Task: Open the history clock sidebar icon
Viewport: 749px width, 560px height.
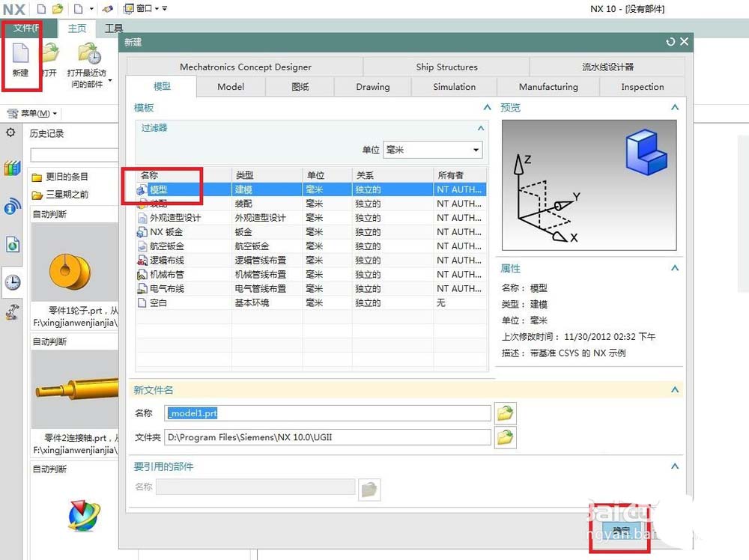Action: (13, 282)
